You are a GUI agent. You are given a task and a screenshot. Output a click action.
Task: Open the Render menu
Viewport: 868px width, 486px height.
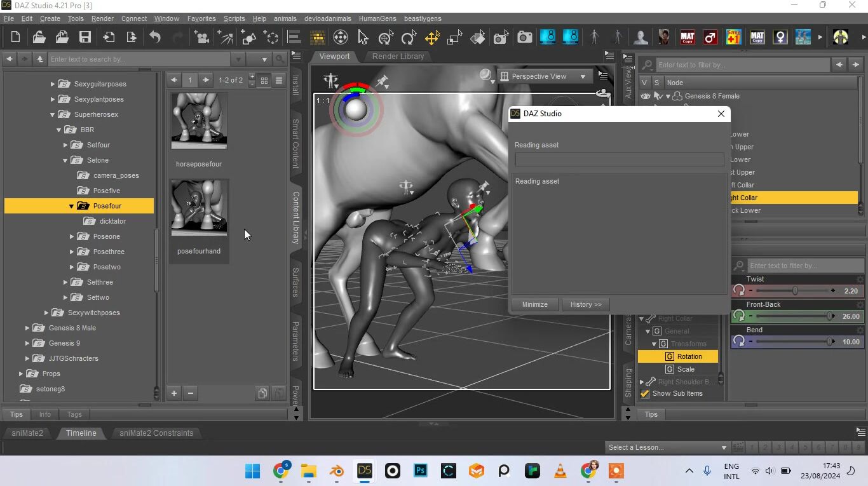102,18
